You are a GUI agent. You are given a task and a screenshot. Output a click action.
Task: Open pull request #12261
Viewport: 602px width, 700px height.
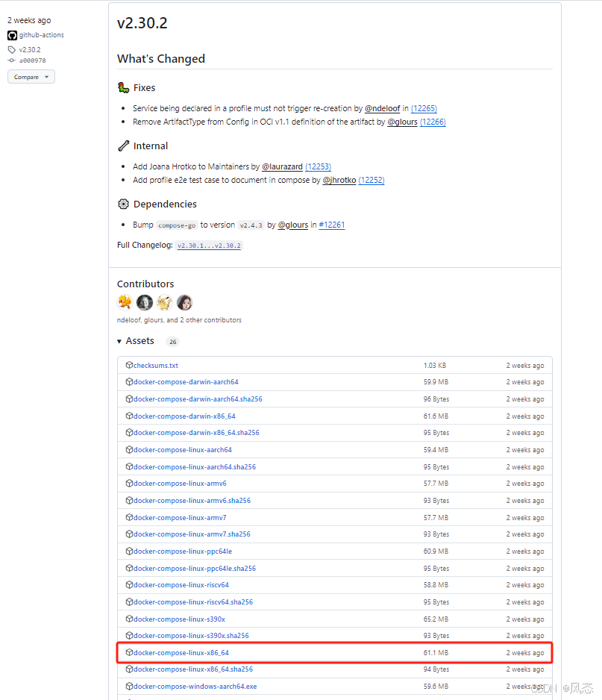[332, 225]
